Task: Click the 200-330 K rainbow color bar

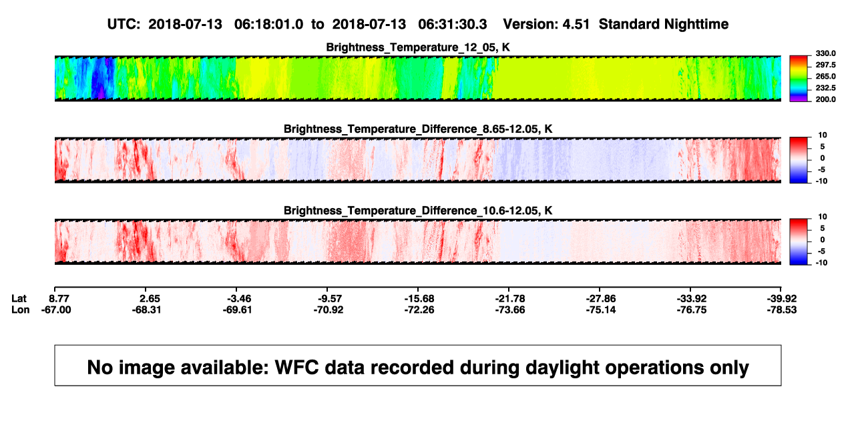Action: pyautogui.click(x=799, y=79)
